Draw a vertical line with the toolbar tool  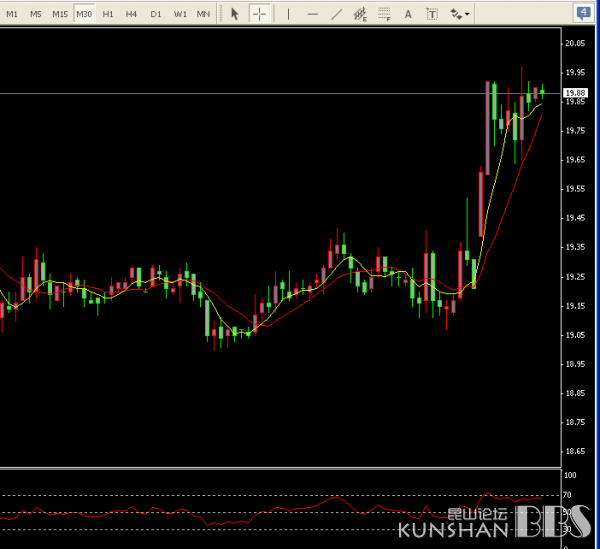tap(289, 14)
